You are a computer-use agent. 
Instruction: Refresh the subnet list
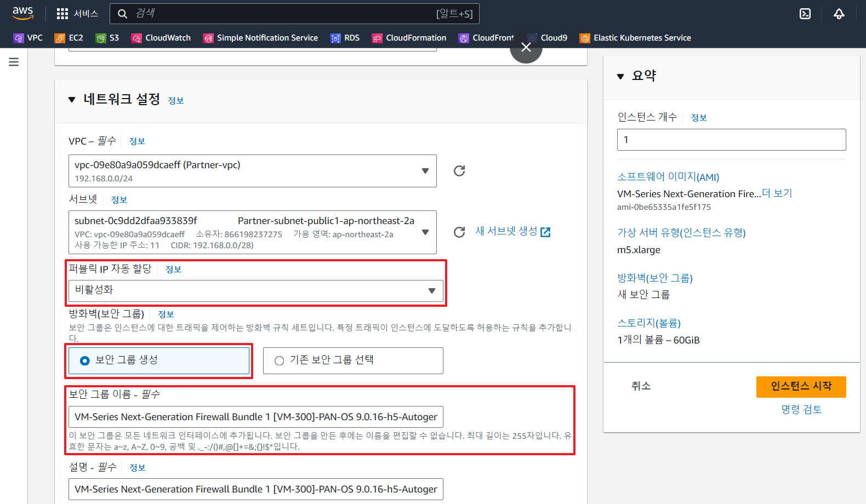tap(459, 232)
